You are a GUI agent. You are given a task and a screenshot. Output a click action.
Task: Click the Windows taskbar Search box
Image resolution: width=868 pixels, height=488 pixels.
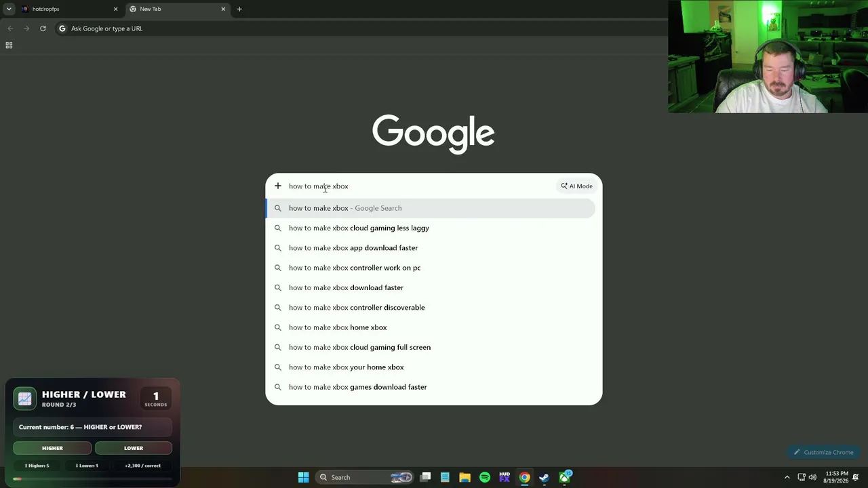(364, 477)
